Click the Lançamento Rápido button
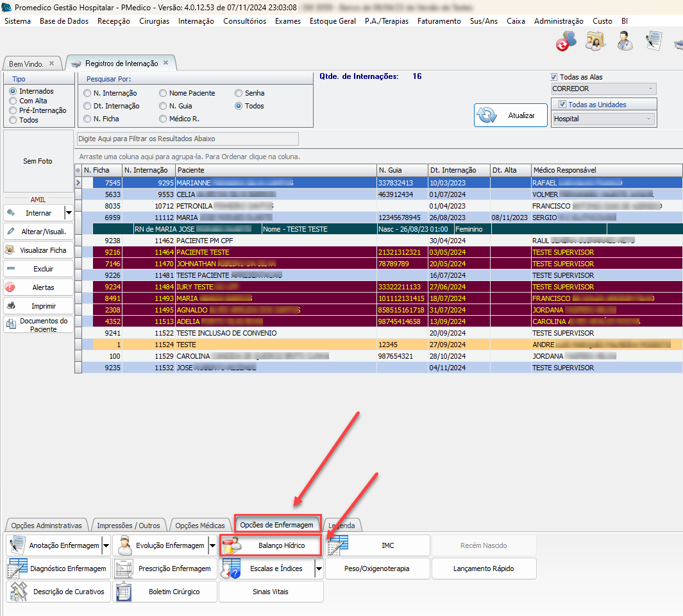 484,569
